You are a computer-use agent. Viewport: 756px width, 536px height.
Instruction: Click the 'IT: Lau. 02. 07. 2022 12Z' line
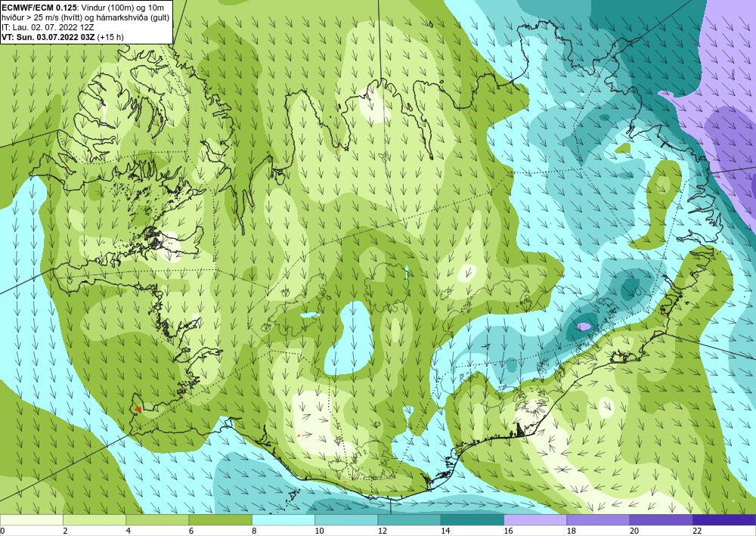pos(48,27)
